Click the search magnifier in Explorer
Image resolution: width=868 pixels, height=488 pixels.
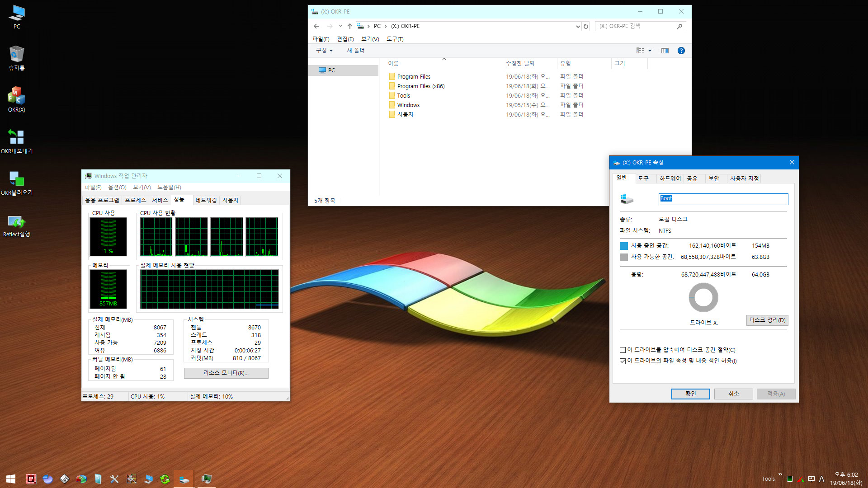click(679, 26)
